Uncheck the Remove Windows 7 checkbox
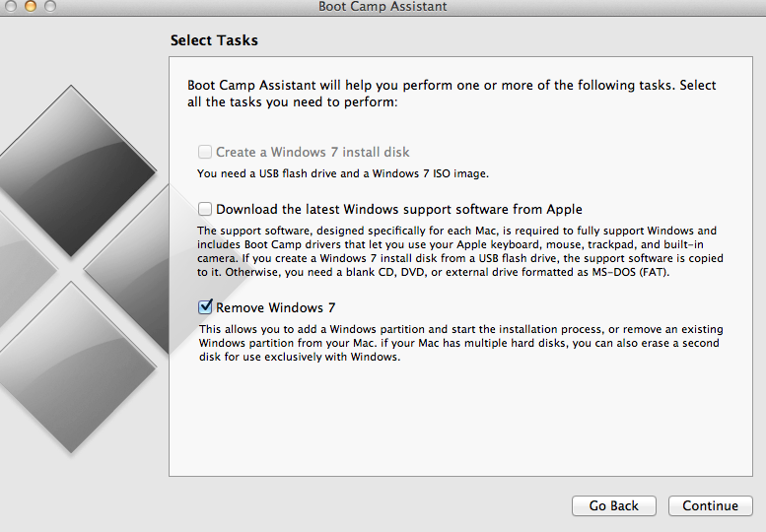 (x=205, y=307)
